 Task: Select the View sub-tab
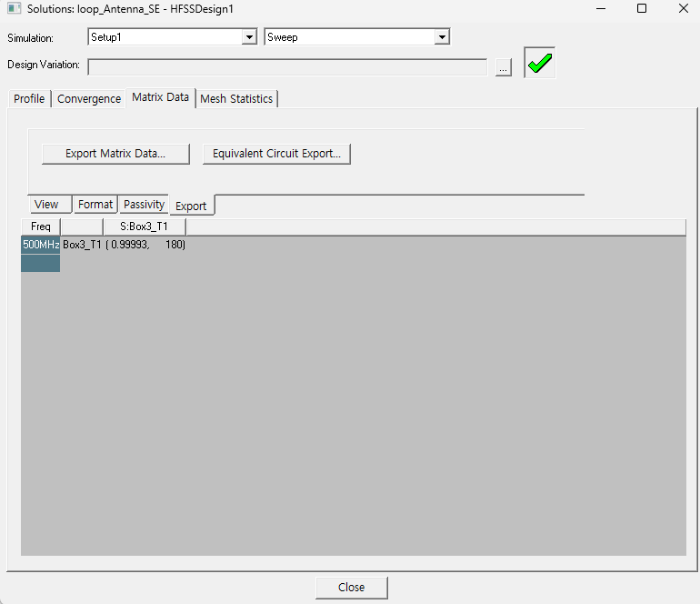46,205
